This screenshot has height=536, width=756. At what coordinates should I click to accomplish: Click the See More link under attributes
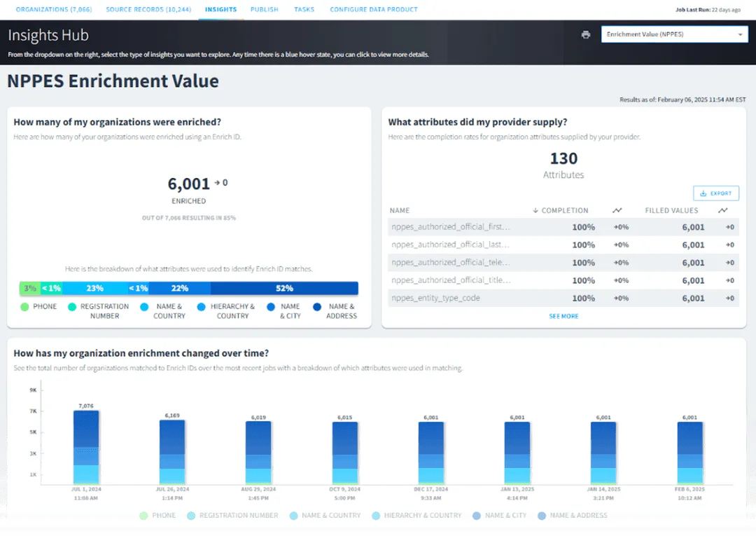click(563, 317)
